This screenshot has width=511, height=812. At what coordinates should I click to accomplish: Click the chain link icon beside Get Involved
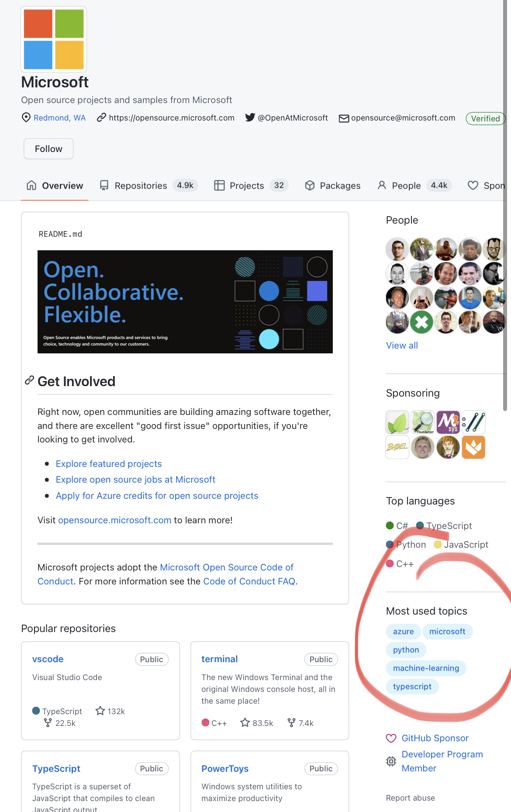tap(29, 380)
